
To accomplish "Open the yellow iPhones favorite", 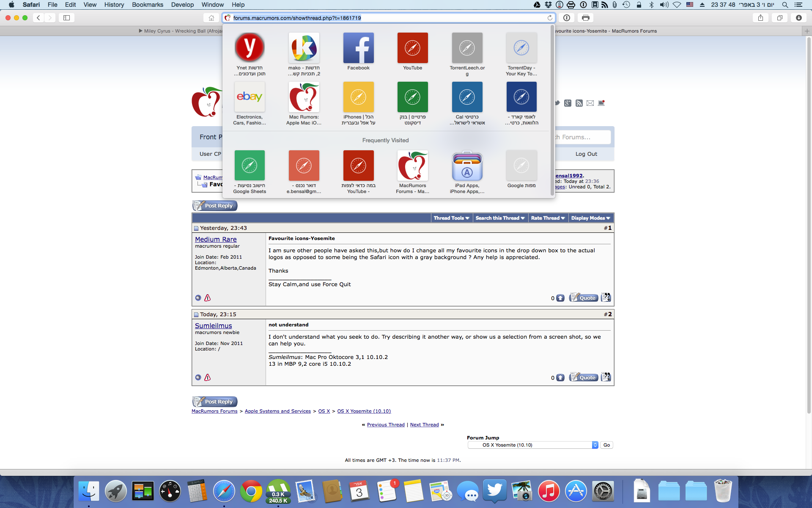I will (358, 97).
